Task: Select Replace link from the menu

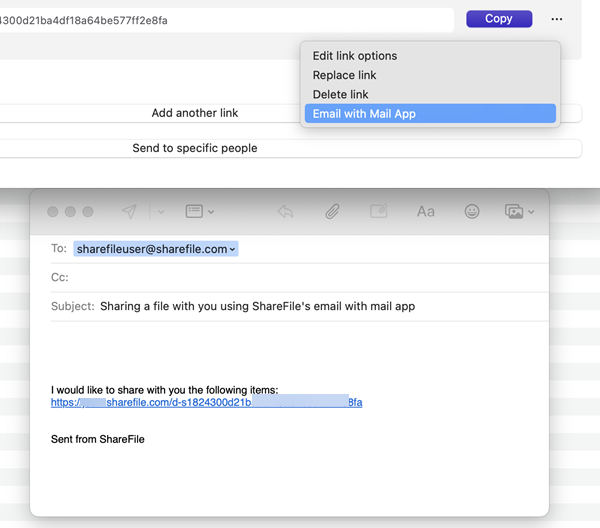Action: [344, 75]
